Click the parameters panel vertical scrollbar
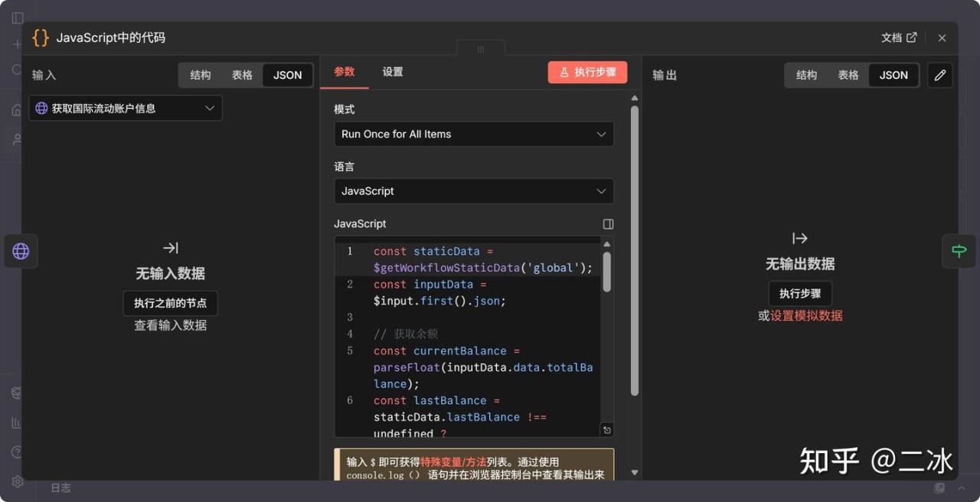This screenshot has width=980, height=502. click(x=634, y=253)
